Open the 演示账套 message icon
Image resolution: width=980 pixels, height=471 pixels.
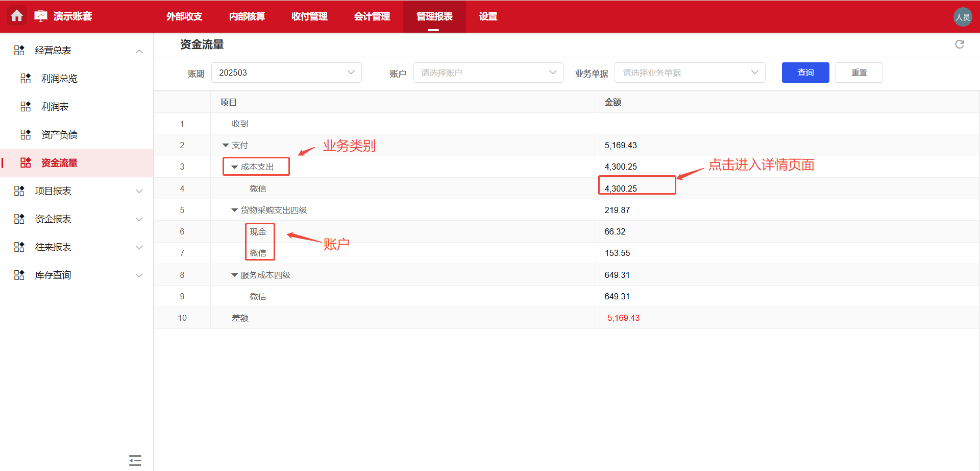point(41,16)
